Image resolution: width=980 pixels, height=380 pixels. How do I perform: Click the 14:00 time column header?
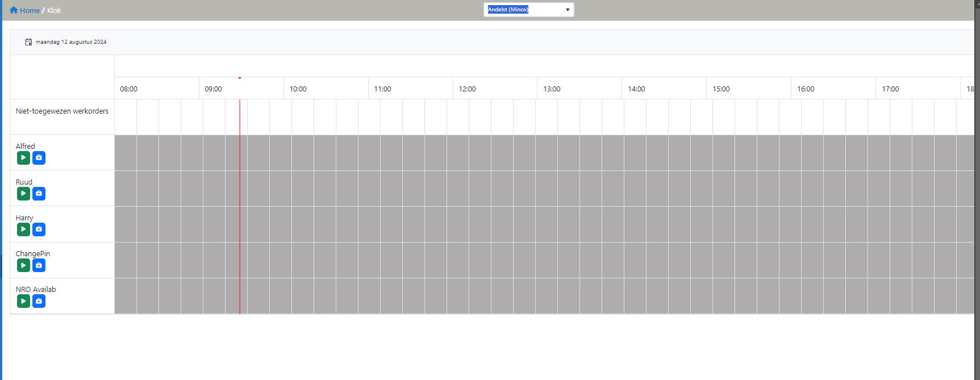636,89
